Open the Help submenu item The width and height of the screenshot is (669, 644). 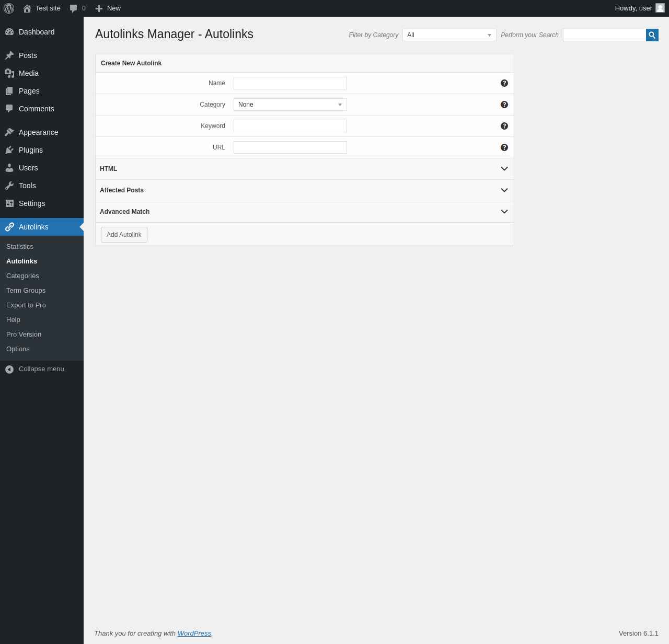click(42, 320)
